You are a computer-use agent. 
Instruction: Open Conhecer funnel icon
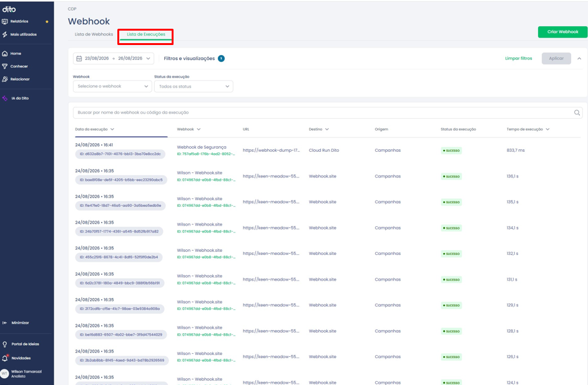(x=5, y=66)
